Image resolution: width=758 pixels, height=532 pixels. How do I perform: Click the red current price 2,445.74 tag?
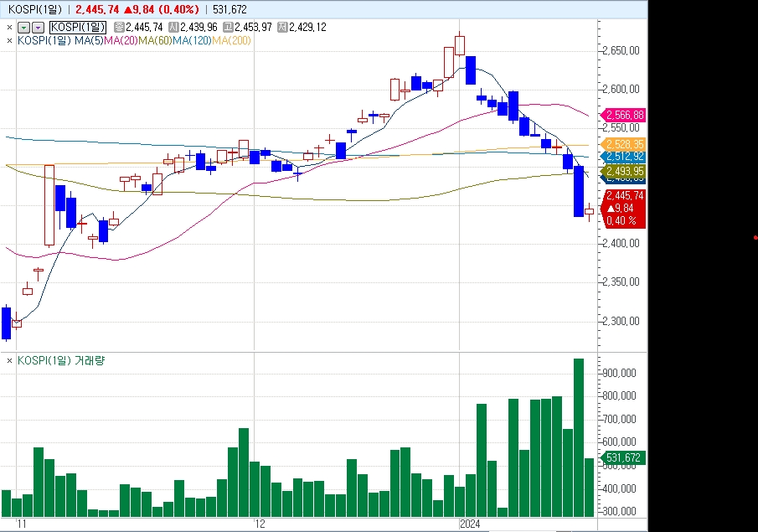point(624,195)
